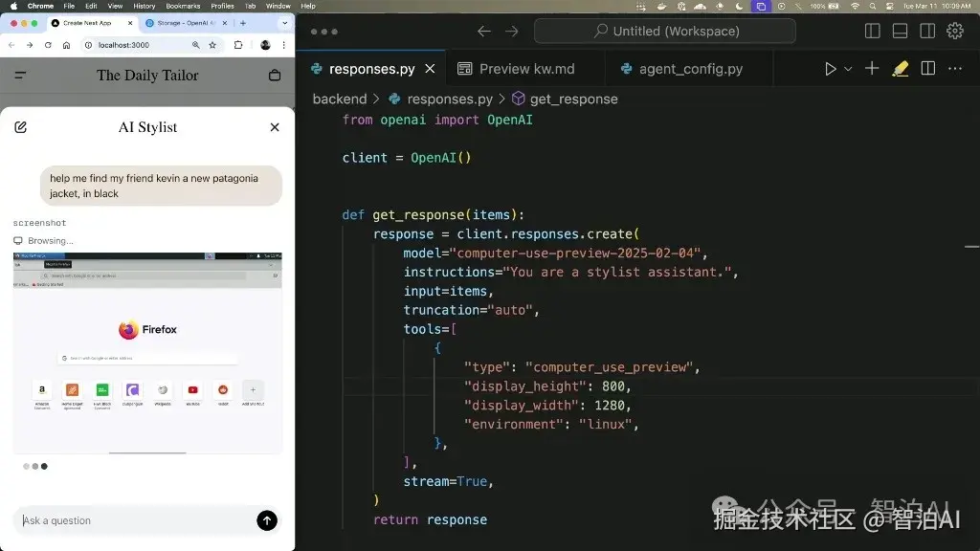This screenshot has height=551, width=980.
Task: Click the responses.py breadcrumb
Action: click(450, 99)
